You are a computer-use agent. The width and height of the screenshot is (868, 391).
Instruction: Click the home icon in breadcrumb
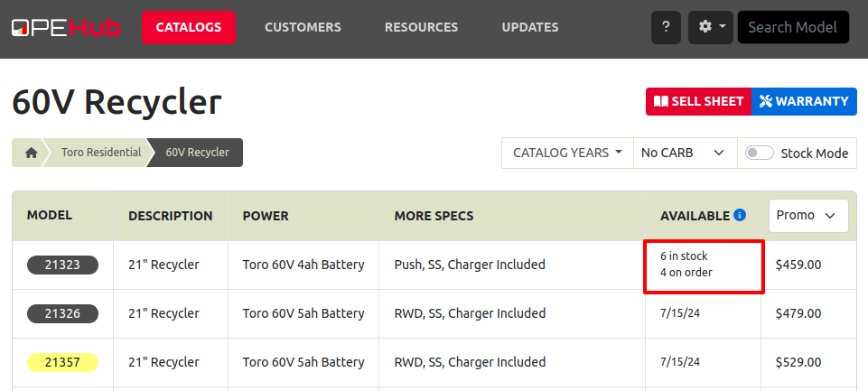tap(31, 153)
